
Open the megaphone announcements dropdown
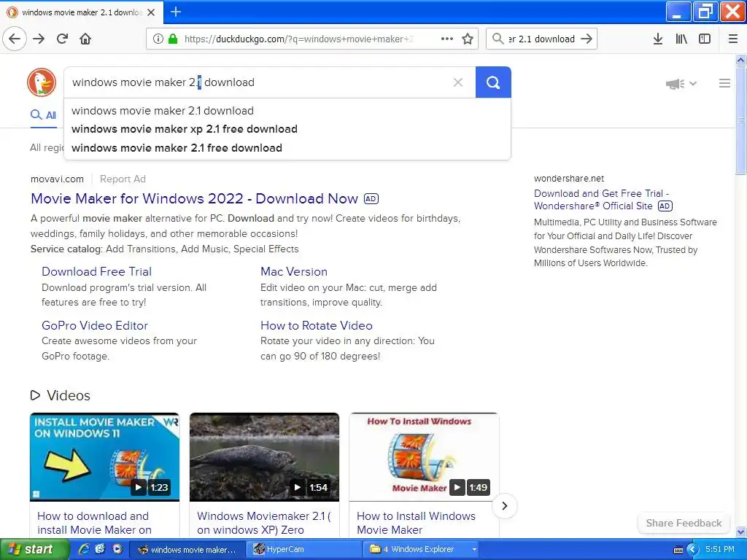(681, 84)
